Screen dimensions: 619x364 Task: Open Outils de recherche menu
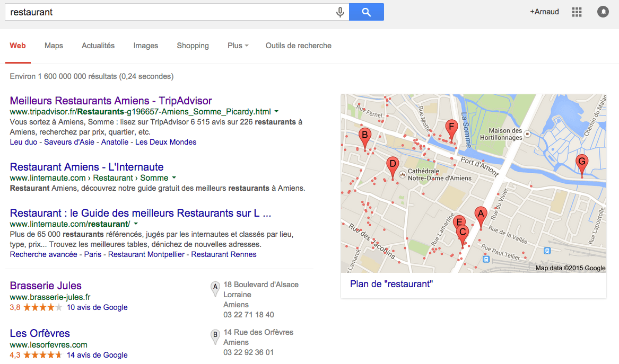pos(298,46)
